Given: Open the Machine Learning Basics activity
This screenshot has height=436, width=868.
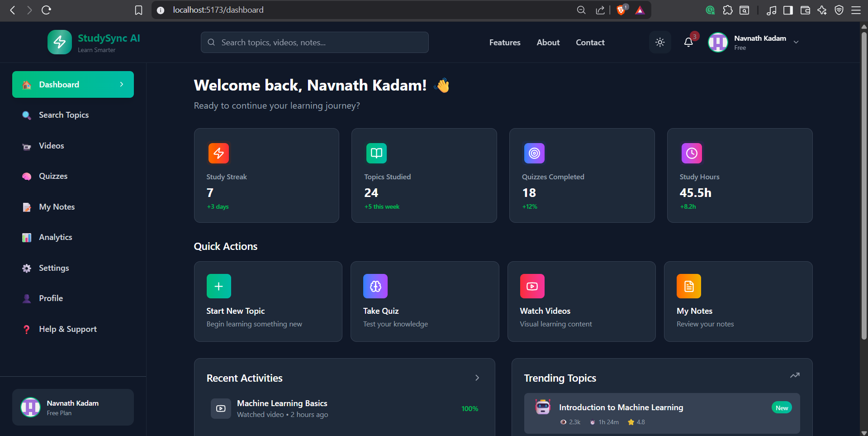Looking at the screenshot, I should coord(345,408).
